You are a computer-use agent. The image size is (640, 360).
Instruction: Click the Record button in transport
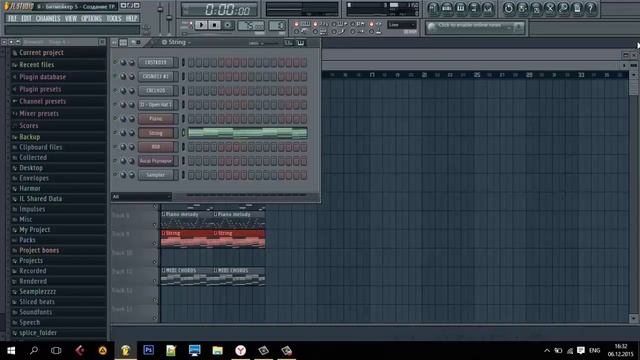point(228,25)
